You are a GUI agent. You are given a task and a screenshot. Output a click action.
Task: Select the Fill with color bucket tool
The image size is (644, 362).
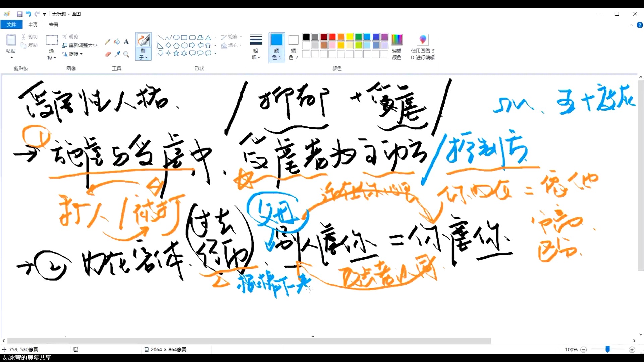click(x=117, y=42)
